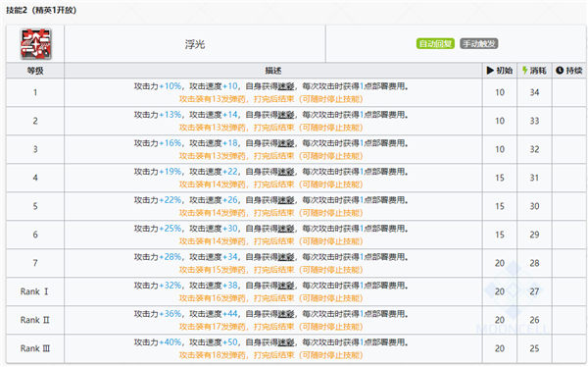Open the 迷彩 link in Rank Ⅲ row

tap(286, 342)
